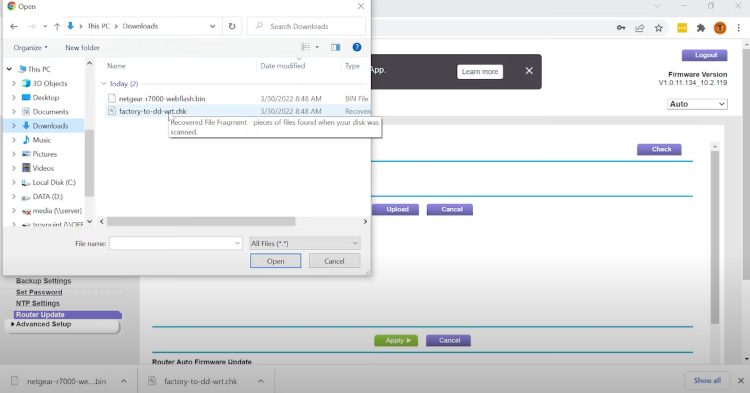750x393 pixels.
Task: Select factory-to-dd-wrt.chk file
Action: pyautogui.click(x=153, y=111)
